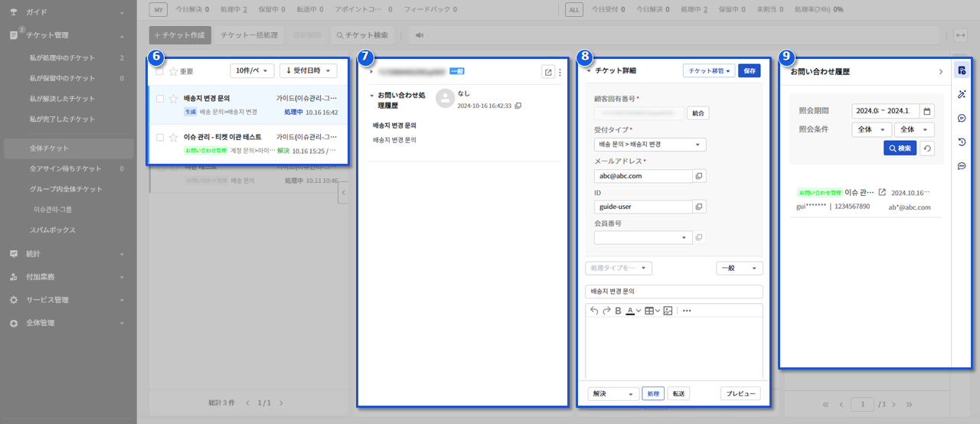980x424 pixels.
Task: Insert an image in the editor
Action: click(x=668, y=311)
